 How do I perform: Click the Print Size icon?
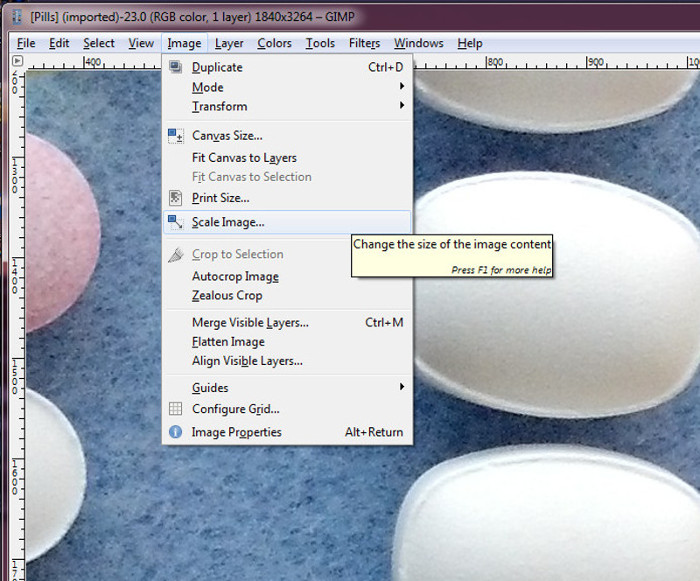pyautogui.click(x=176, y=198)
